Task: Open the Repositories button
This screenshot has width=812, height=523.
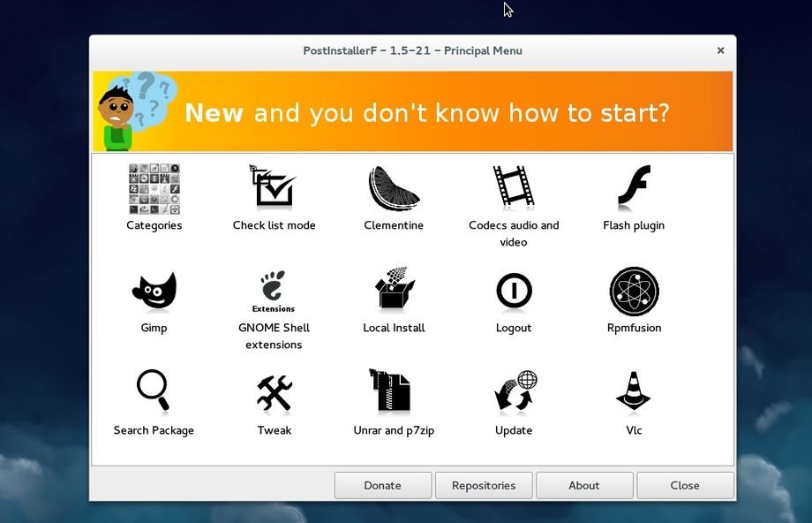Action: 484,485
